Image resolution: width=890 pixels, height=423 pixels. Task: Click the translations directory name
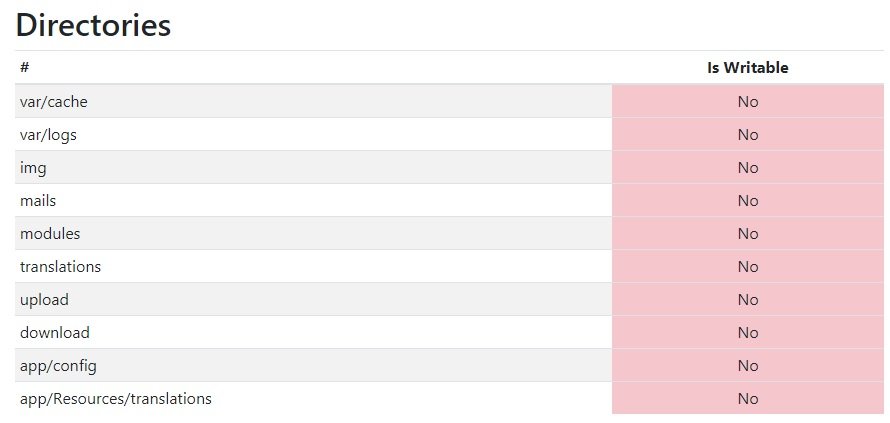pyautogui.click(x=60, y=266)
